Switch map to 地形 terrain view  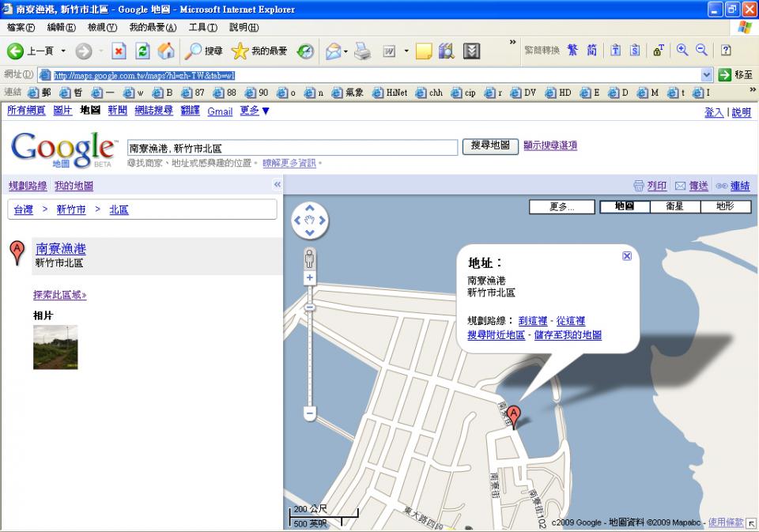pyautogui.click(x=726, y=206)
